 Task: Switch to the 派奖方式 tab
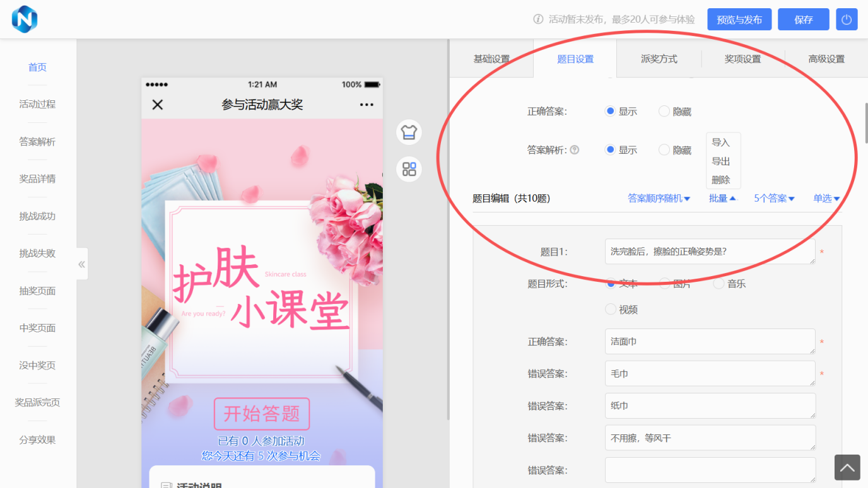click(x=659, y=59)
